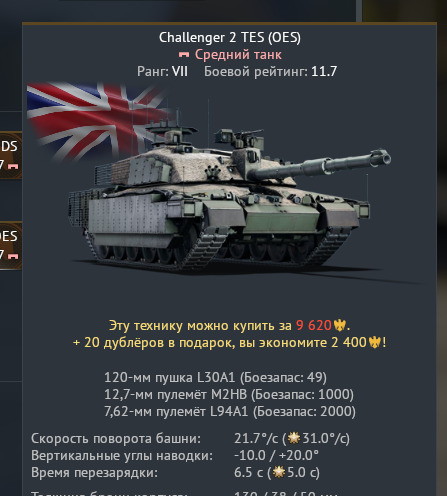Click the tank icon on the ES tree card
Image resolution: width=447 pixels, height=496 pixels.
pyautogui.click(x=13, y=256)
